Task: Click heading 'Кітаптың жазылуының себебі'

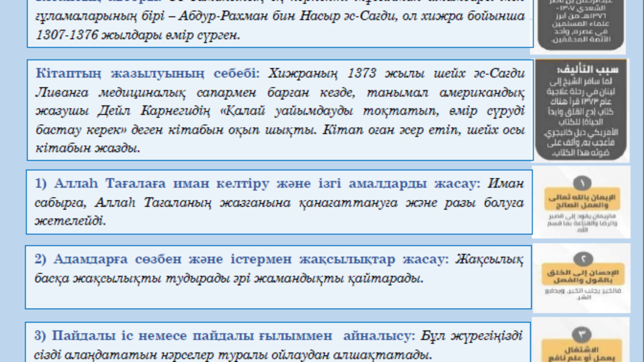Action: coord(147,73)
